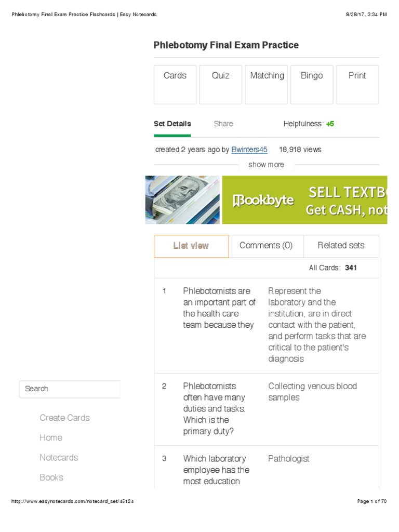Click into the Search field
The width and height of the screenshot is (399, 532).
coord(70,389)
